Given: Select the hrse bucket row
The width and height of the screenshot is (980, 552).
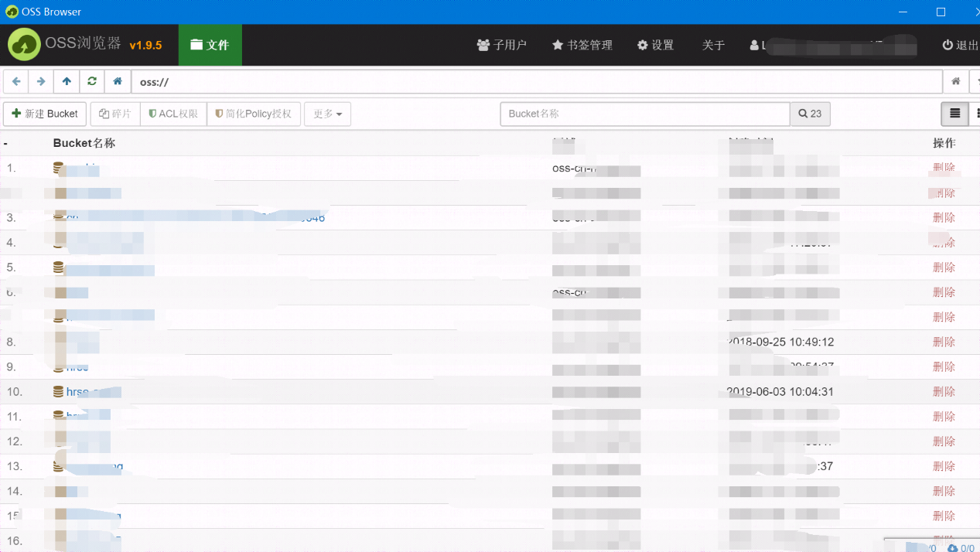Looking at the screenshot, I should tap(77, 366).
